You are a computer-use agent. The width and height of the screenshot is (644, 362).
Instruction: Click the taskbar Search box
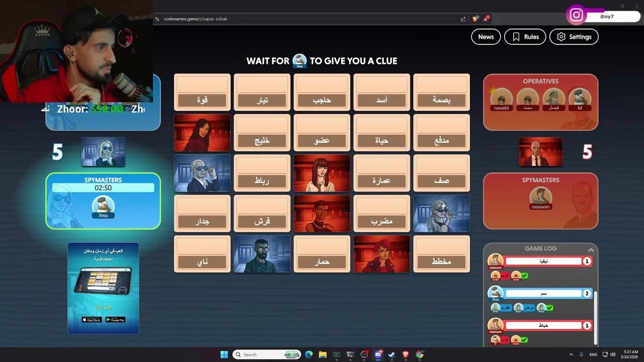[x=267, y=354]
